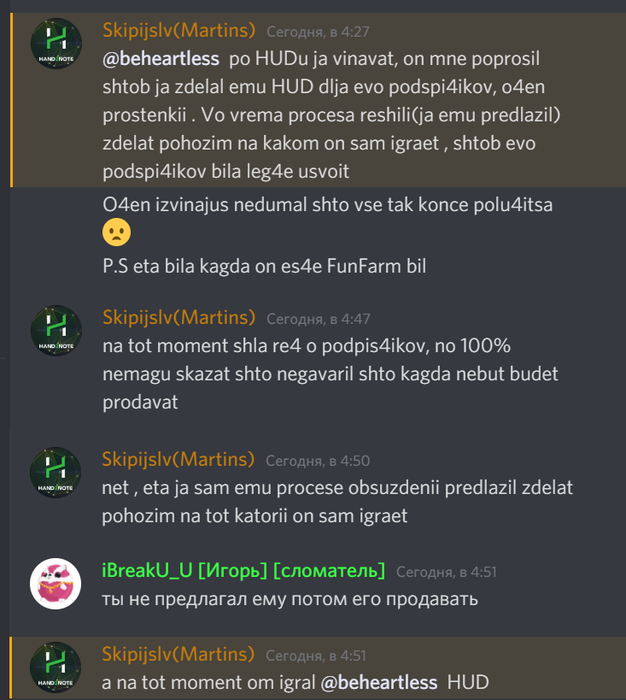Click username Skipijslv(Martins) at 4:27
This screenshot has height=700, width=626.
point(179,30)
